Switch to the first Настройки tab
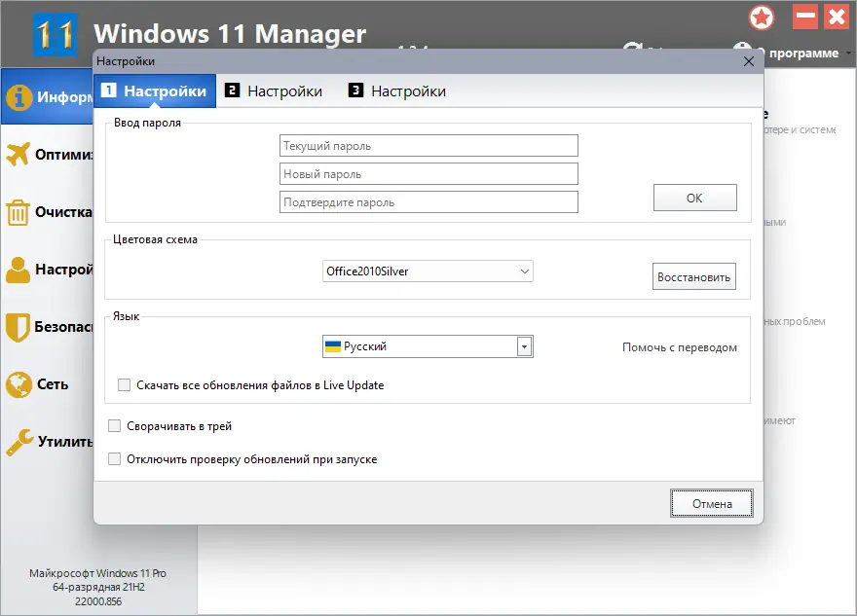 coord(155,91)
